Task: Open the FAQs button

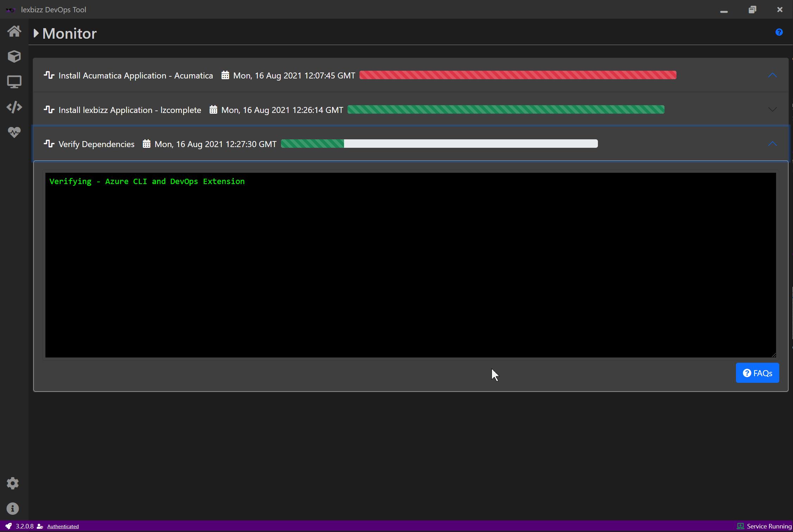Action: [757, 373]
